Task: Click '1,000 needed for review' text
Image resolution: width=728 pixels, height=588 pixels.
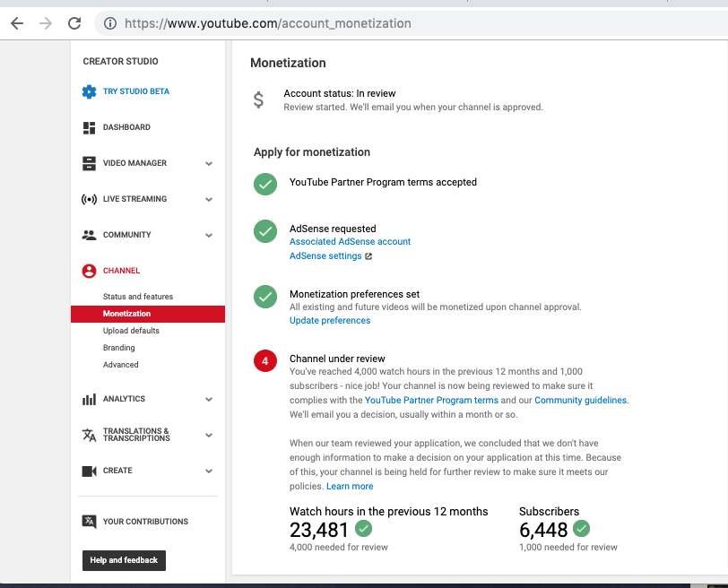Action: point(568,547)
